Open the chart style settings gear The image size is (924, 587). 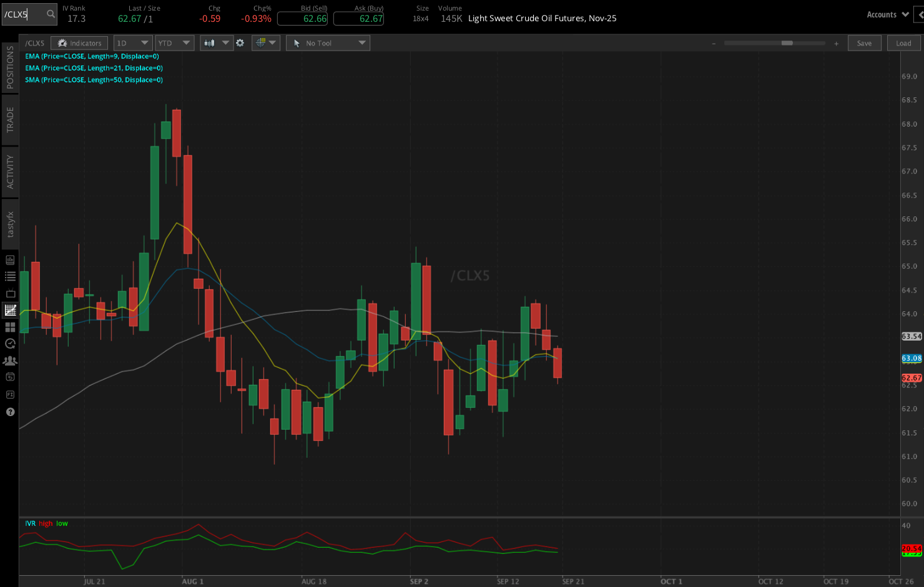(240, 43)
